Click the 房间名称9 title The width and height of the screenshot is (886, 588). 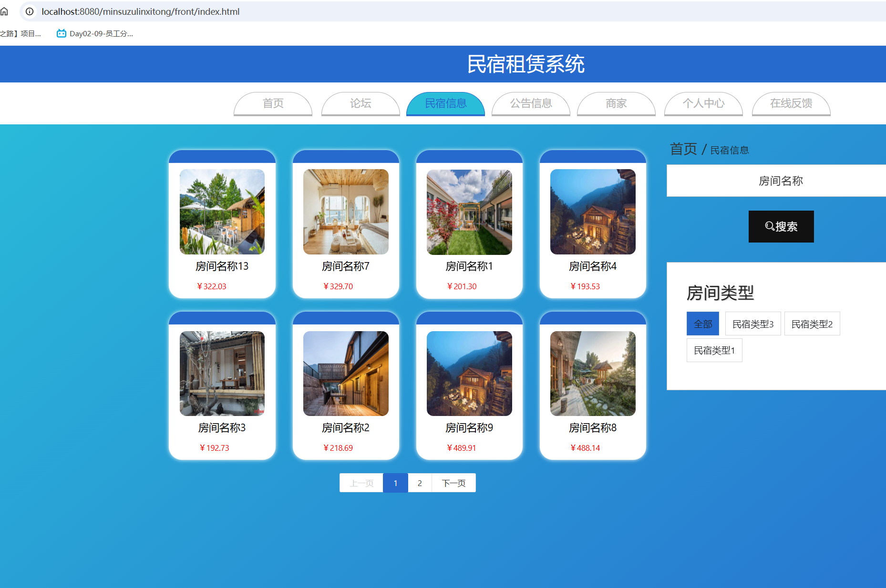click(469, 428)
